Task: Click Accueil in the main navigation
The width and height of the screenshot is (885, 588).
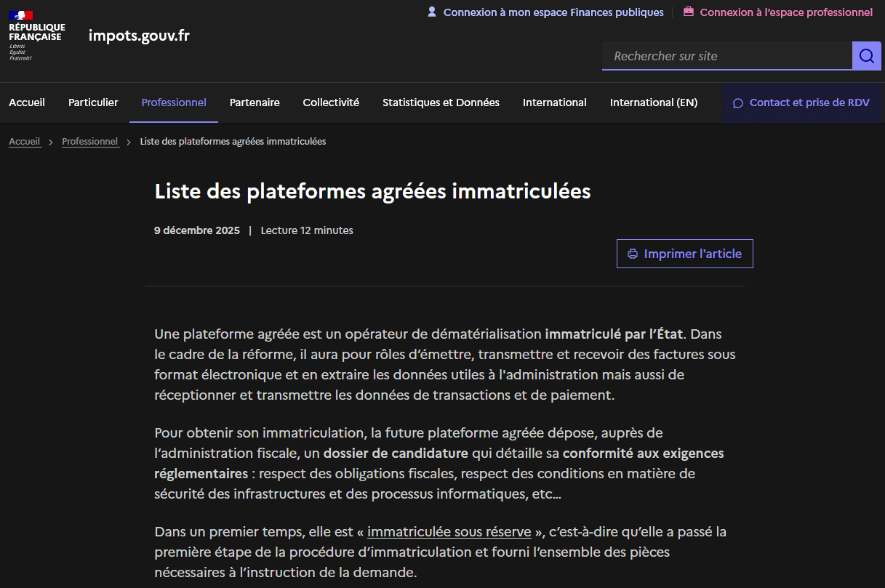Action: click(x=27, y=102)
